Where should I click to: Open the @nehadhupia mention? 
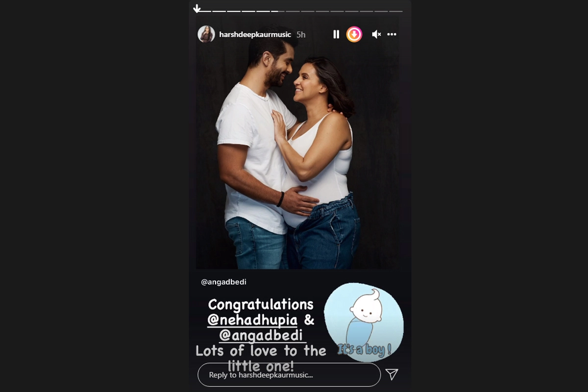coord(252,320)
